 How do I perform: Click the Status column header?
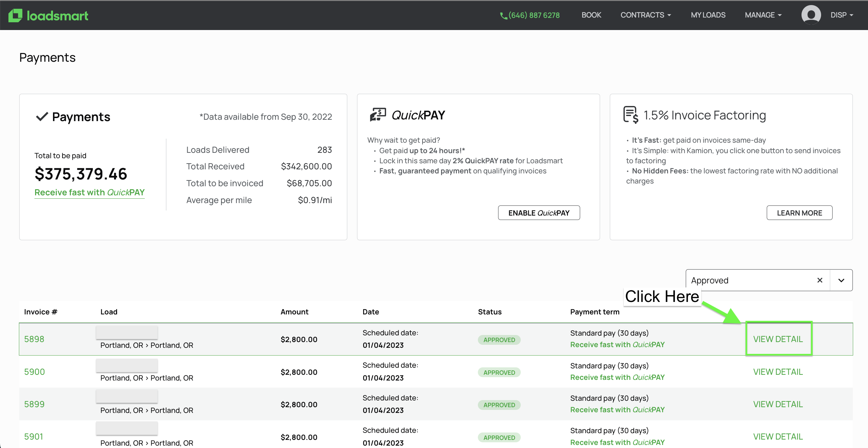tap(490, 312)
